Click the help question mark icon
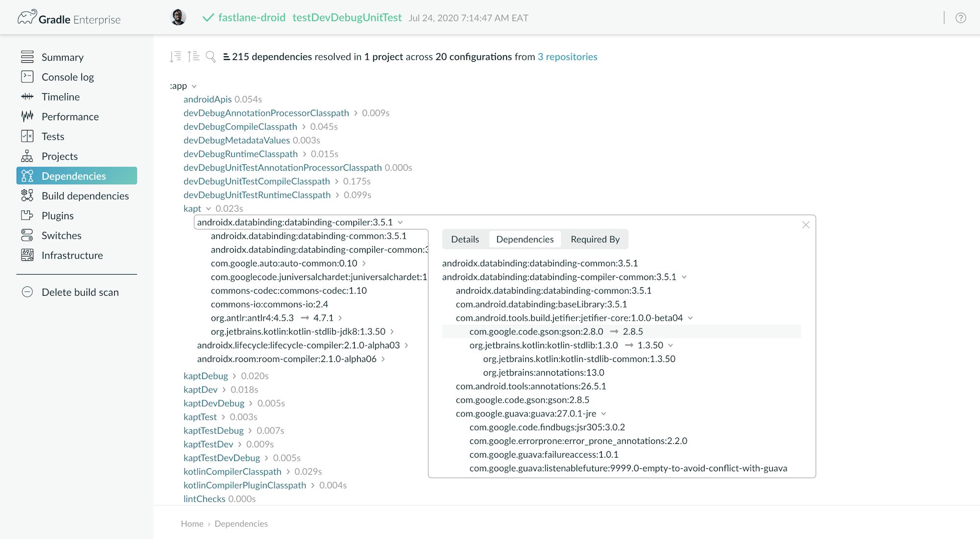This screenshot has width=980, height=539. click(961, 18)
